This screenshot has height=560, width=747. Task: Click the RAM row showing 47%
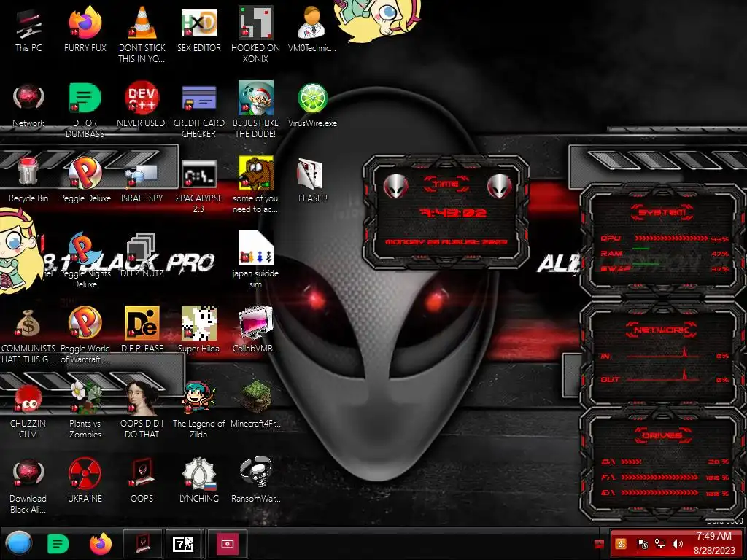click(x=664, y=253)
